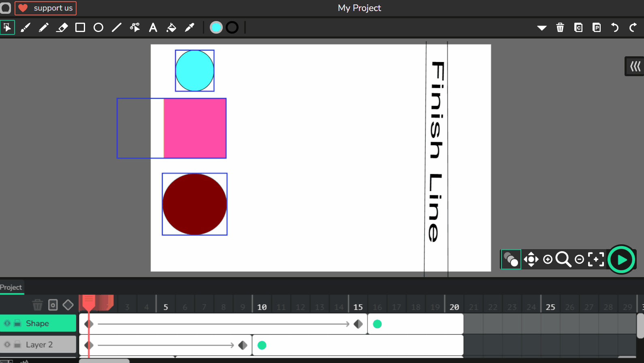Viewport: 644px width, 363px height.
Task: Pick the Ellipse tool
Action: (x=98, y=28)
